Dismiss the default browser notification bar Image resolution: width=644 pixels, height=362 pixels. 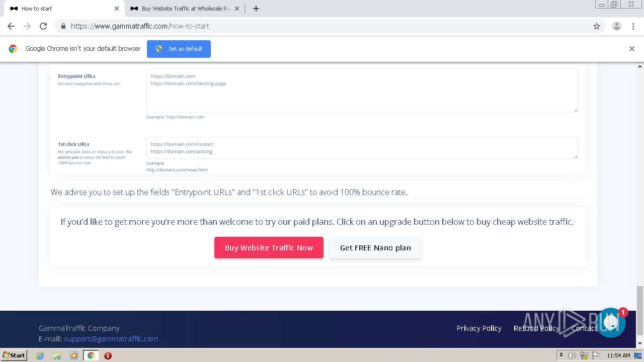pos(632,49)
